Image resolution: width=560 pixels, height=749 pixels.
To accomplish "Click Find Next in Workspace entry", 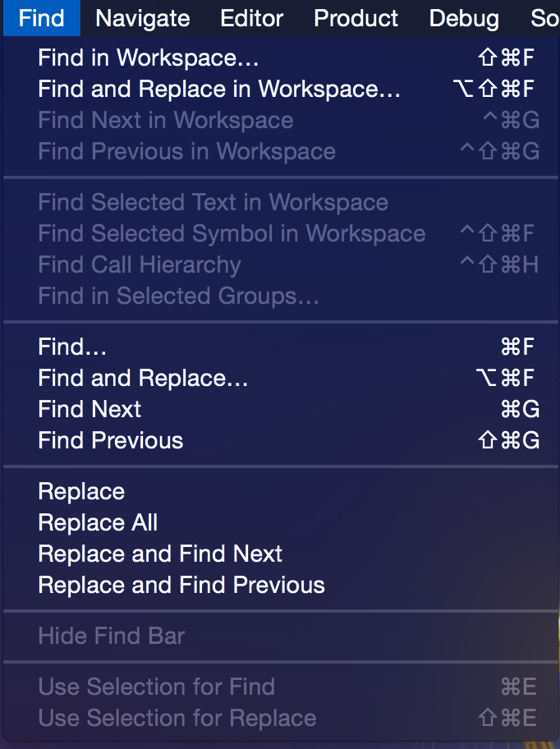I will click(x=165, y=120).
